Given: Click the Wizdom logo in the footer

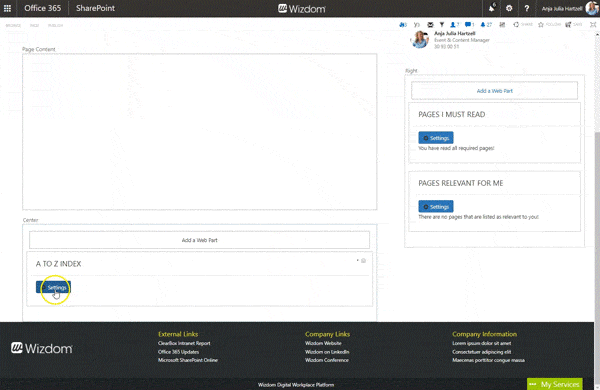Looking at the screenshot, I should pos(41,348).
